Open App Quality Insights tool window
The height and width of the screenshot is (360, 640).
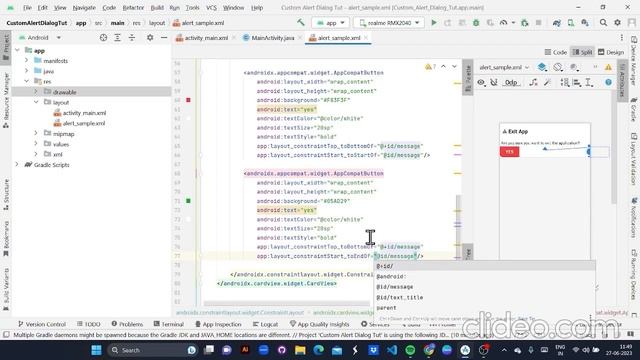320,324
